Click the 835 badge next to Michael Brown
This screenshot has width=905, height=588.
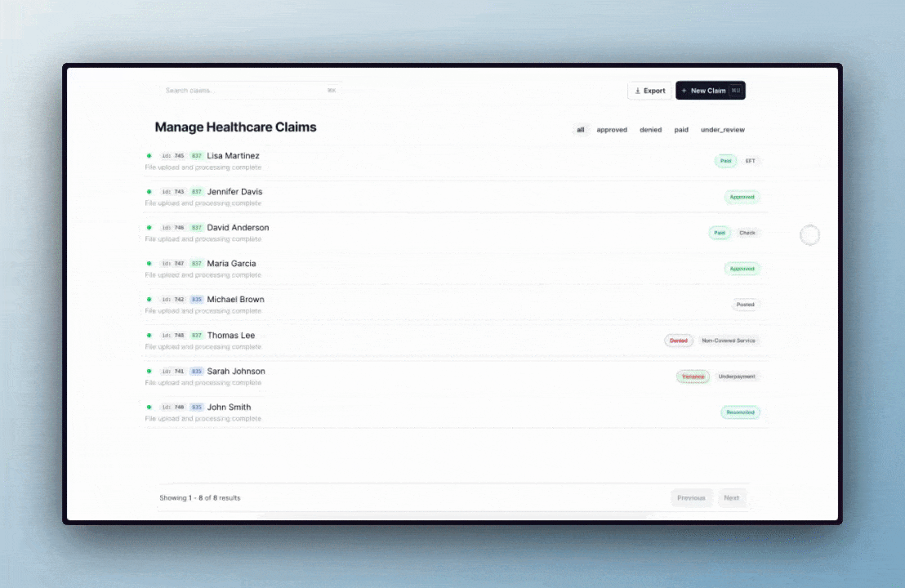(196, 300)
